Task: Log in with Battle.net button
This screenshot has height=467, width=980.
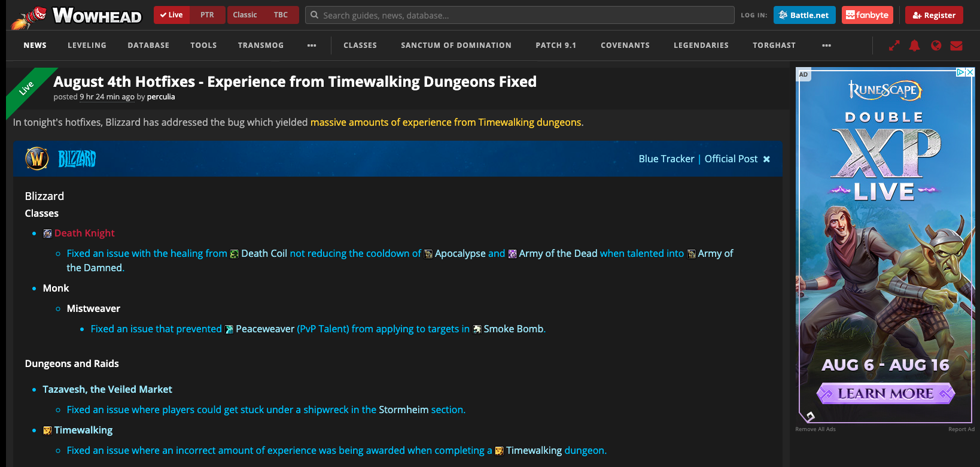Action: coord(805,15)
